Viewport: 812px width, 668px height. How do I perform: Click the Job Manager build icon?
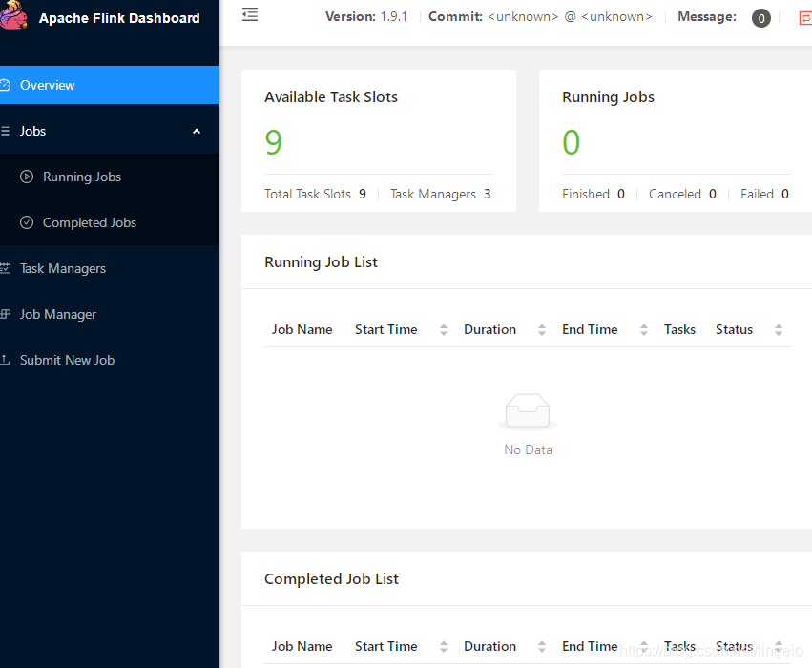[x=5, y=314]
